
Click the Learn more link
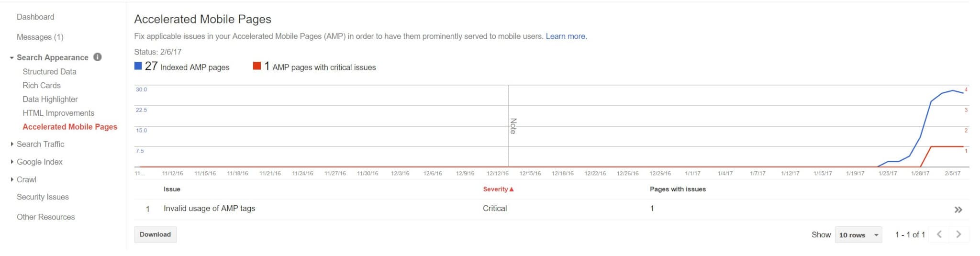click(566, 36)
